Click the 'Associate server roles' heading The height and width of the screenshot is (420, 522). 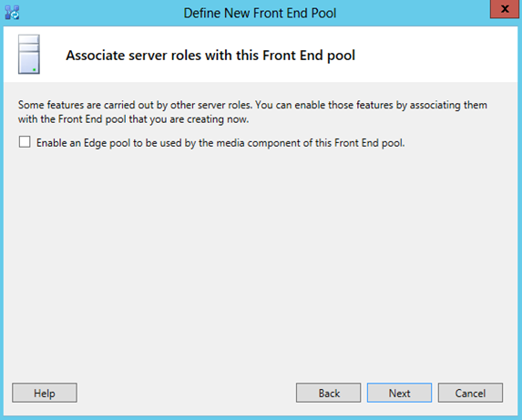point(210,56)
